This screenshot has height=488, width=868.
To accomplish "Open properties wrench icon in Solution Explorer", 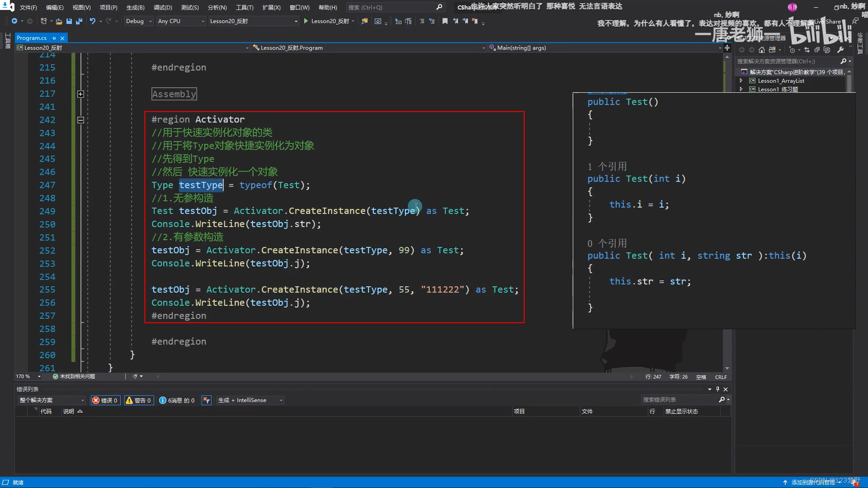I will pyautogui.click(x=840, y=50).
